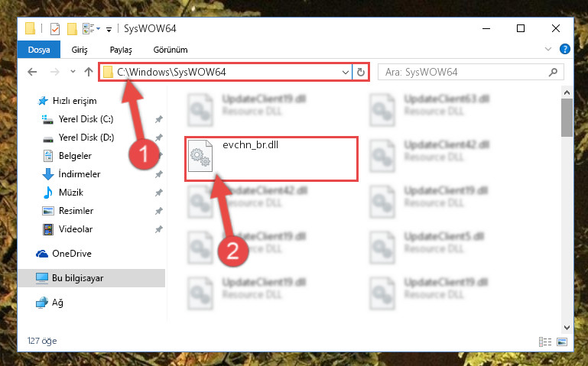Image resolution: width=588 pixels, height=366 pixels.
Task: Select the evchn_br.dll file
Action: click(x=271, y=159)
